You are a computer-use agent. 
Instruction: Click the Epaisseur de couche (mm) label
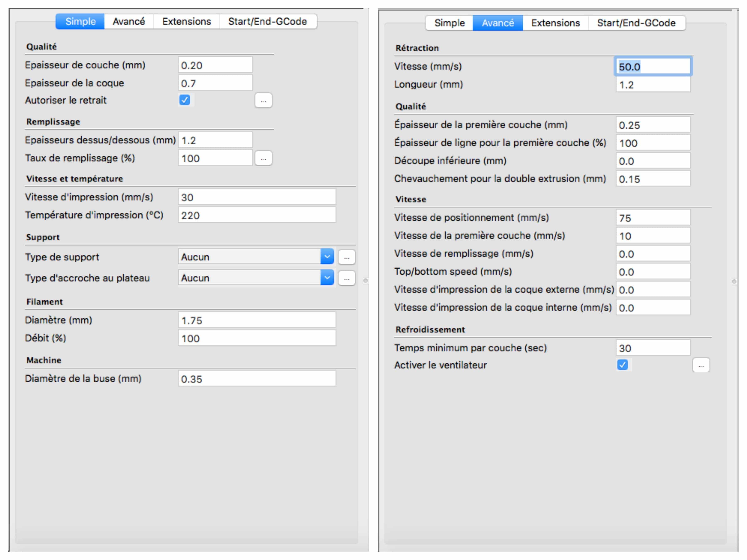tap(85, 65)
